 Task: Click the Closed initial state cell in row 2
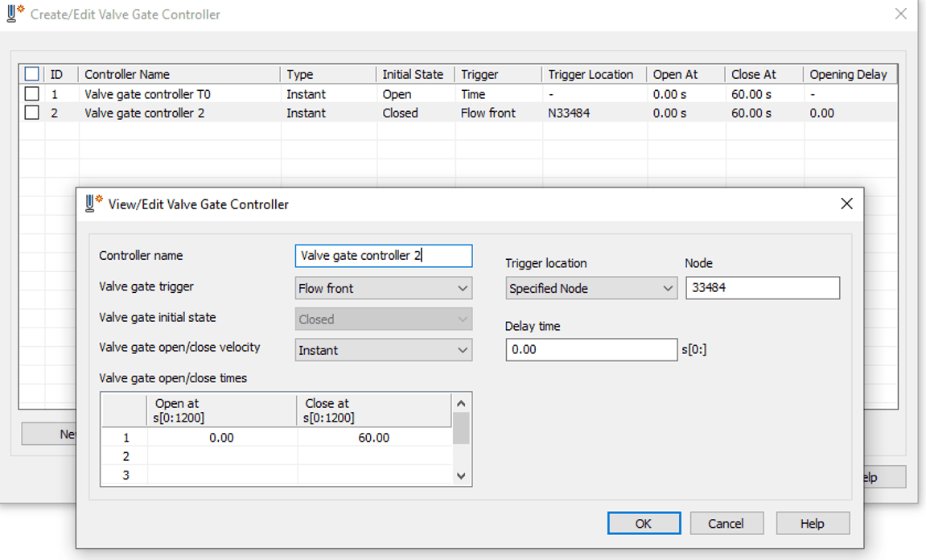(x=416, y=113)
